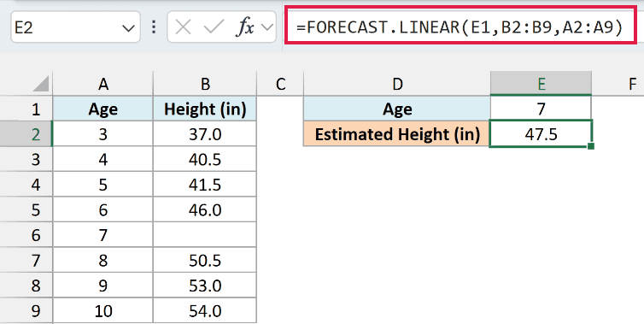
Task: Click the cell with age 8
Action: 103,260
